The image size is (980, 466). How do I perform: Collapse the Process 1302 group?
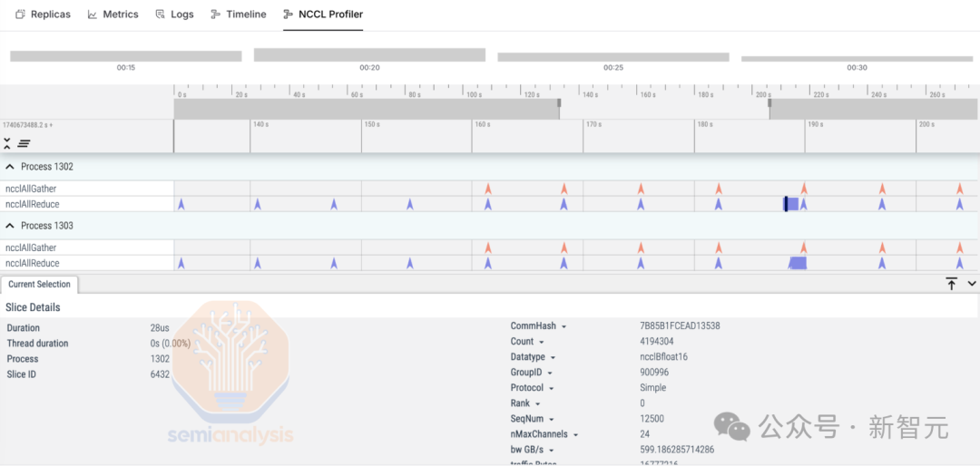11,167
